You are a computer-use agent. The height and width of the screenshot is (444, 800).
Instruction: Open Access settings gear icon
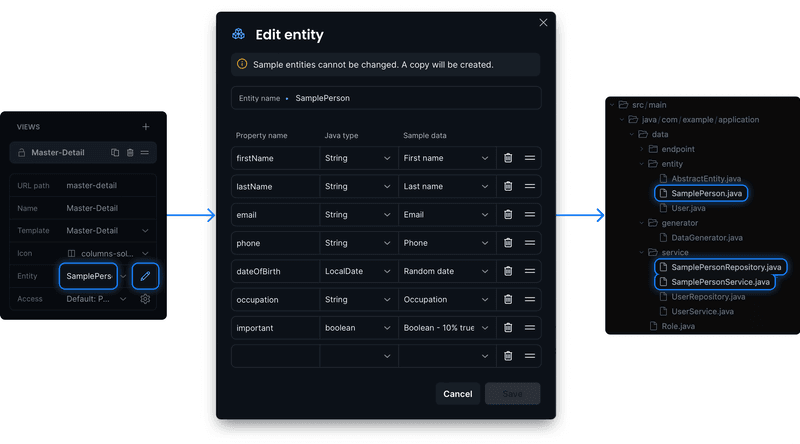[x=145, y=299]
